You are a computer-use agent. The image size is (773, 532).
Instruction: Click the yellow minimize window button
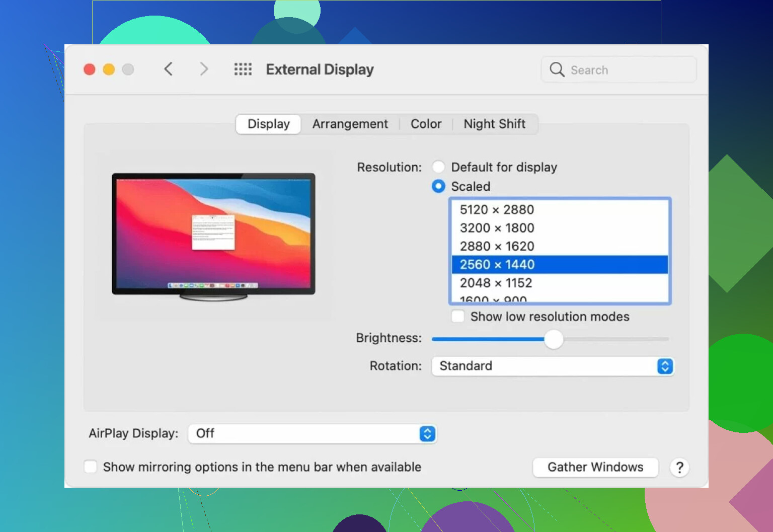click(x=109, y=69)
